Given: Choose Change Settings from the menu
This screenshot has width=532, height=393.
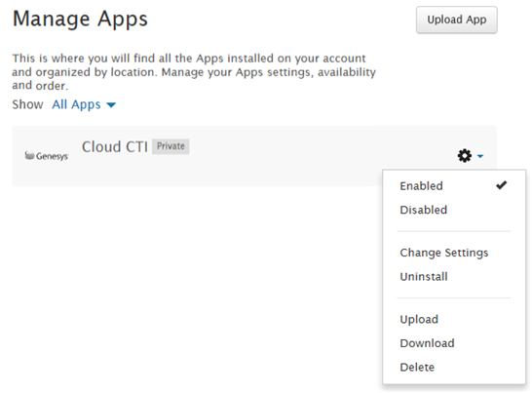Looking at the screenshot, I should [444, 253].
